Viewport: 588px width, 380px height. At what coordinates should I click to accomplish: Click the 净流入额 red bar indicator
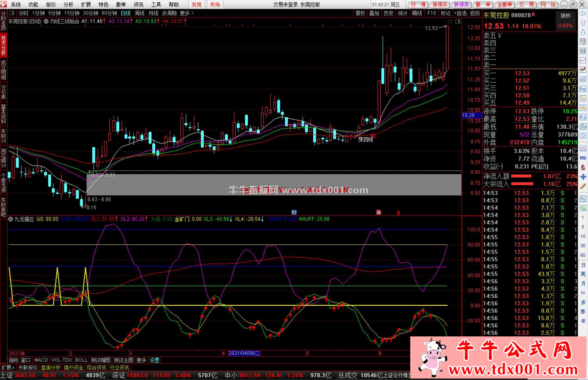tap(521, 176)
